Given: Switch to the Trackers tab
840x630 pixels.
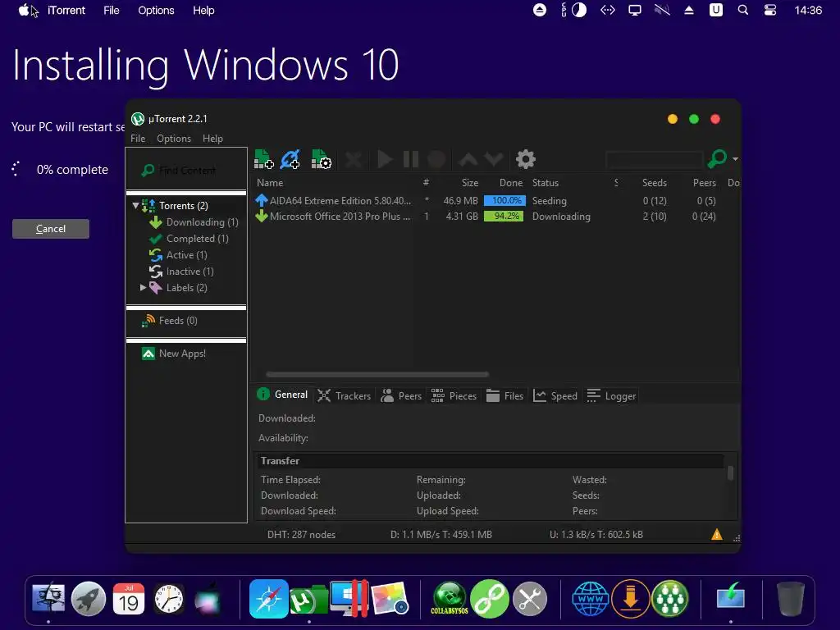Looking at the screenshot, I should [344, 396].
